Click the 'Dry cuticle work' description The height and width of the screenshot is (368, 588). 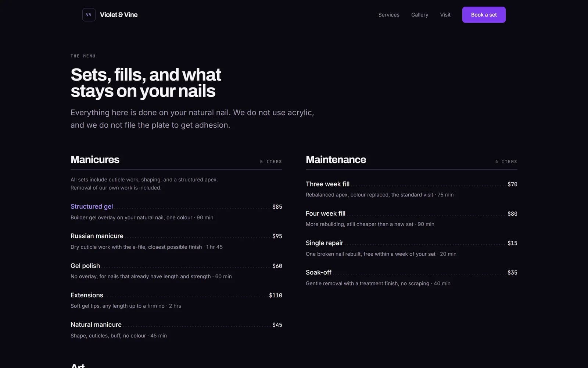click(x=147, y=247)
